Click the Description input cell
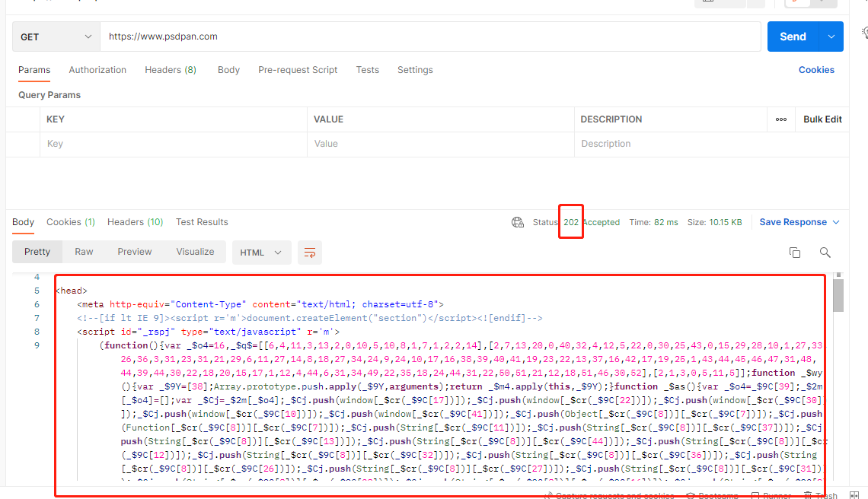This screenshot has height=499, width=868. pos(711,144)
